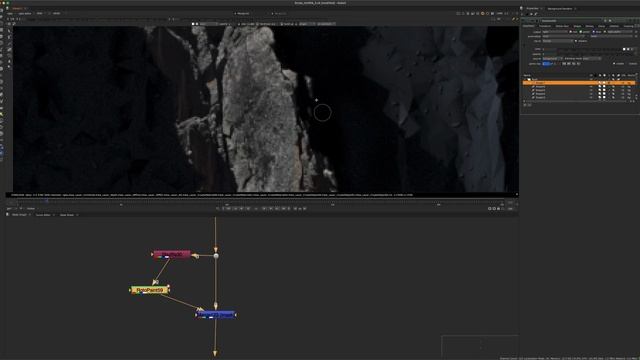Select the Root item in stroke list
This screenshot has height=360, width=640.
click(534, 79)
